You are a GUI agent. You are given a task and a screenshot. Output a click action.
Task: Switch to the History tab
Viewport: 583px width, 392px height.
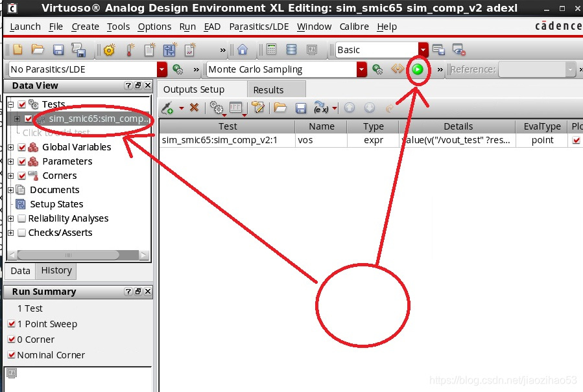pos(56,270)
